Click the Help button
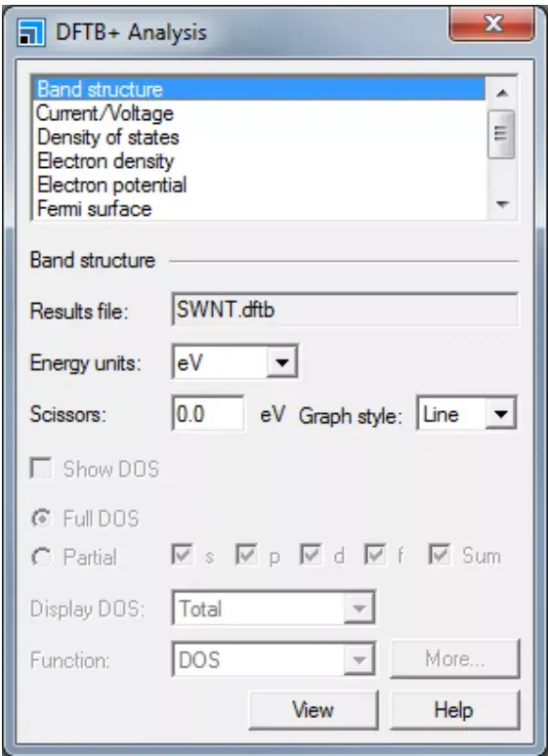Screen dimensions: 548x756 click(x=455, y=710)
